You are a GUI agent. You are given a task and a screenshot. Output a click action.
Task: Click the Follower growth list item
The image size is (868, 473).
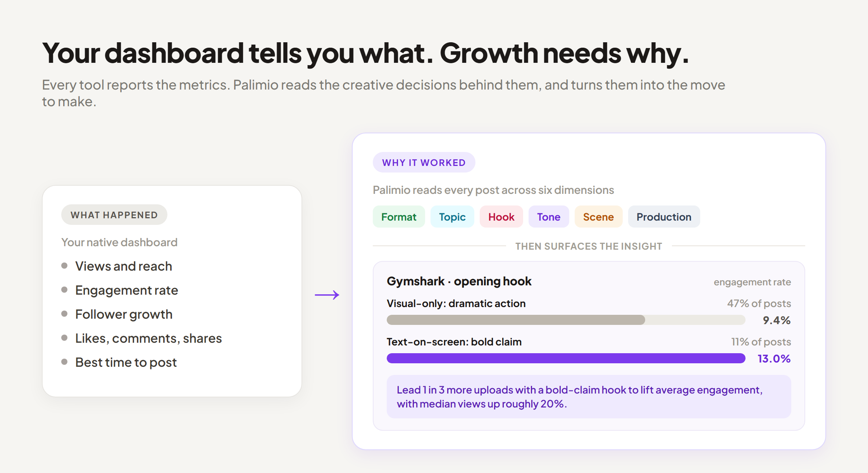pos(117,314)
